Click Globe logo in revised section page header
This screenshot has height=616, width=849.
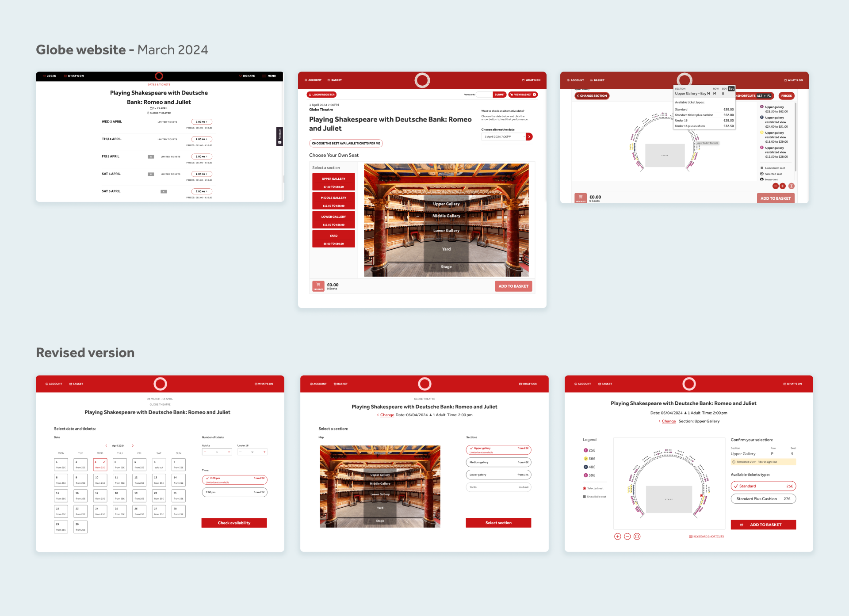424,384
